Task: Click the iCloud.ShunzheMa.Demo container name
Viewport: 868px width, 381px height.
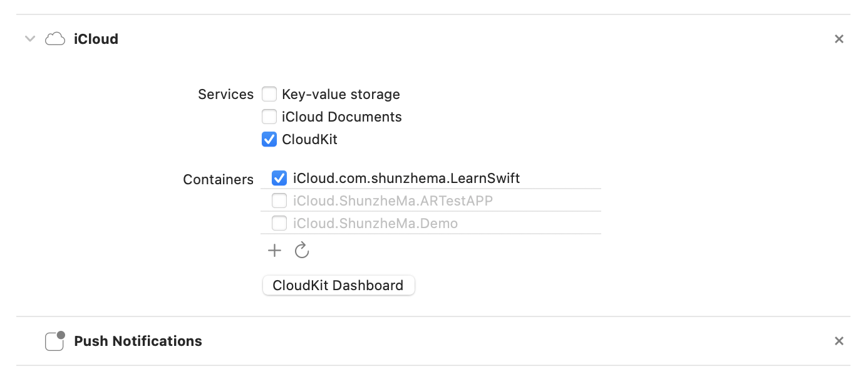Action: (375, 223)
